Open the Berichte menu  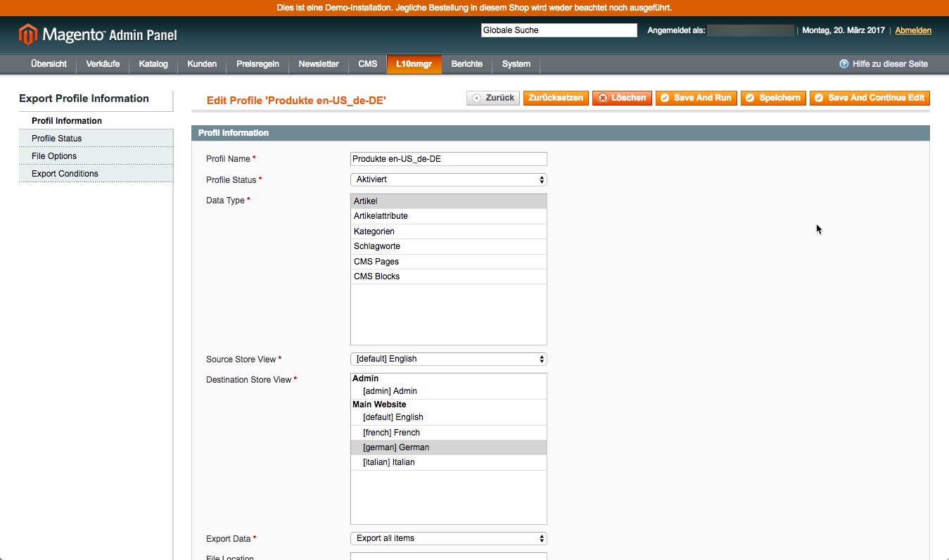tap(467, 64)
